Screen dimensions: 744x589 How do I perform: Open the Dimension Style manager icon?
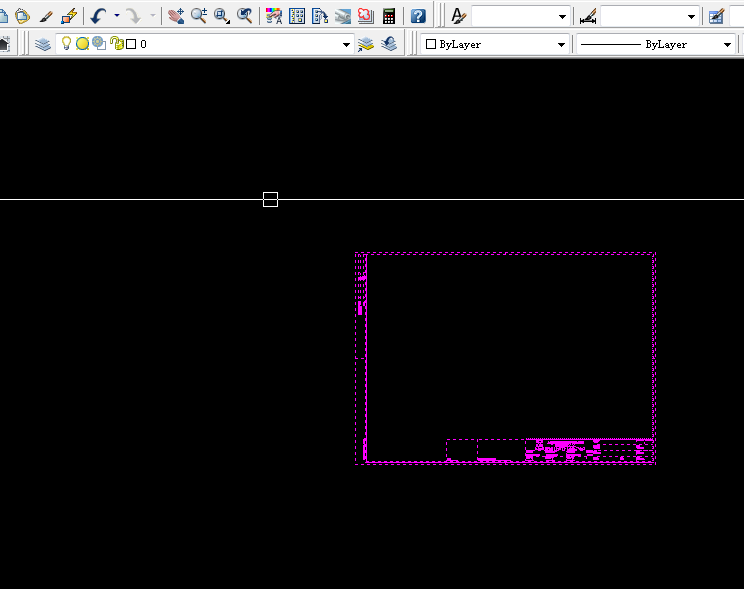point(588,17)
